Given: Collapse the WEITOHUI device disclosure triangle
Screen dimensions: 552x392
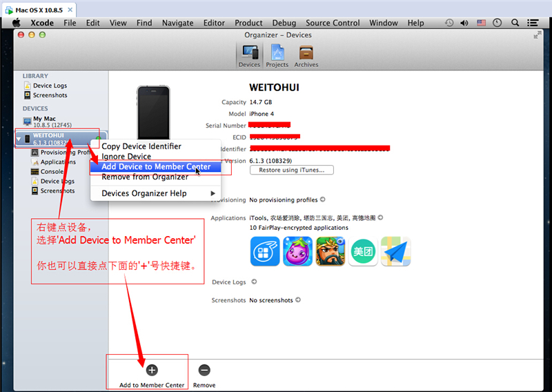Looking at the screenshot, I should coord(19,139).
